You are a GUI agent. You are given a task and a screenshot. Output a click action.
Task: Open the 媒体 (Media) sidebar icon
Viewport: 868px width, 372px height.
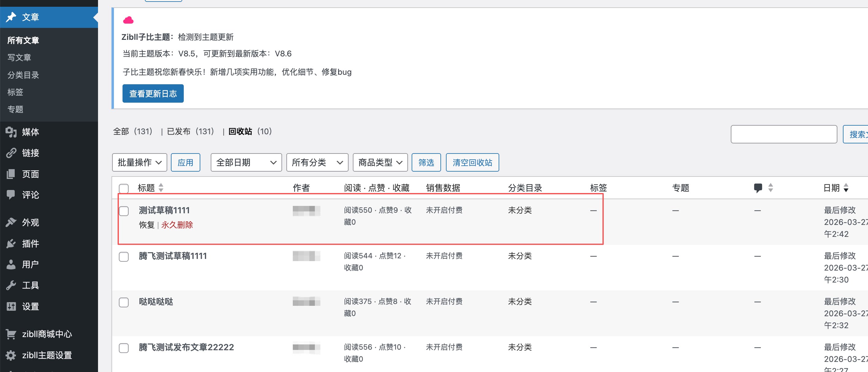(11, 132)
